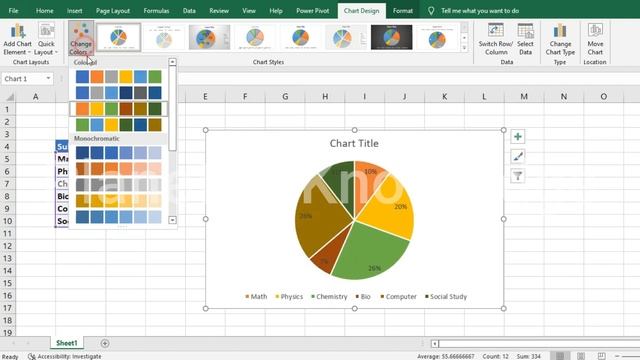Click Switch Row/Column icon
This screenshot has height=360, width=640.
click(496, 31)
